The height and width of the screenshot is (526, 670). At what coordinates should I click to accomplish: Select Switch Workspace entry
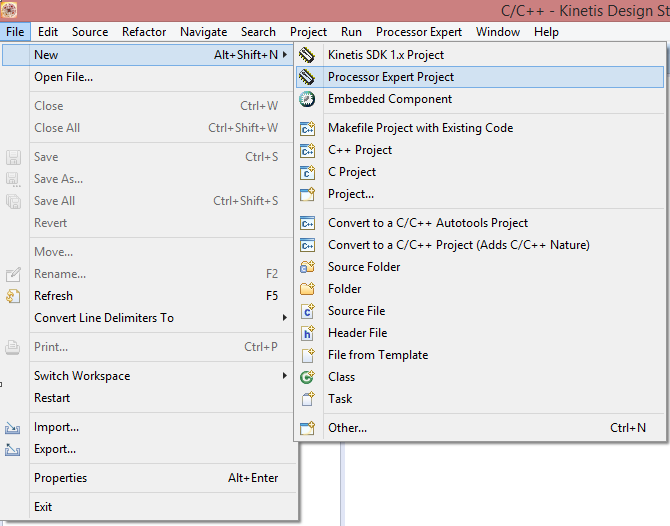tap(148, 376)
